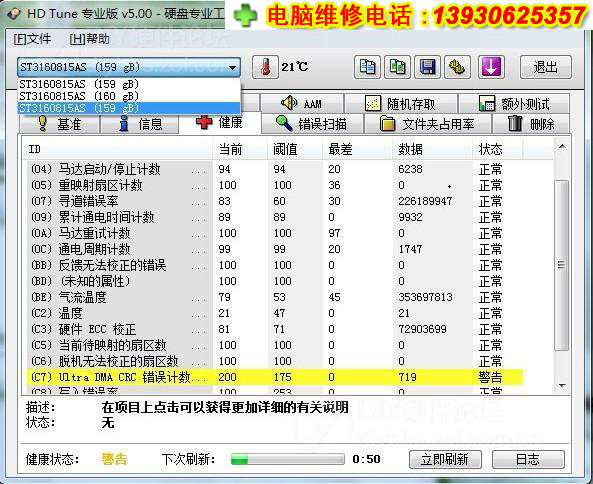This screenshot has height=484, width=593.
Task: Select the 错误扫描 tab
Action: (x=312, y=124)
